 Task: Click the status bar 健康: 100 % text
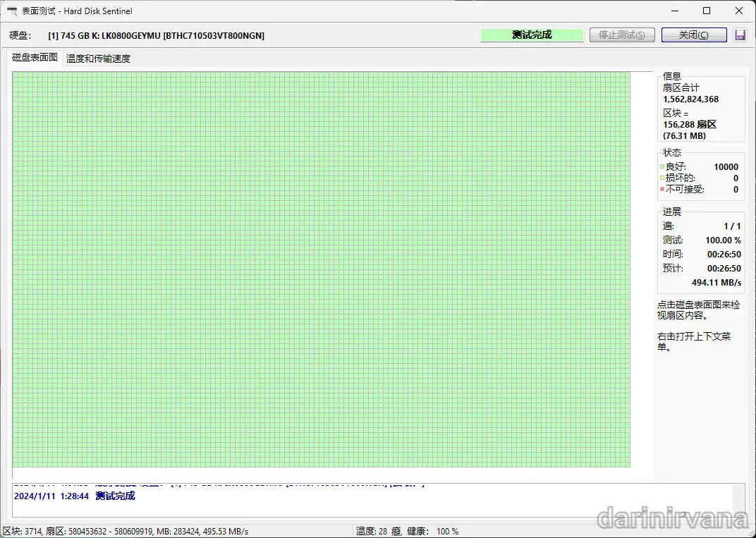(433, 531)
